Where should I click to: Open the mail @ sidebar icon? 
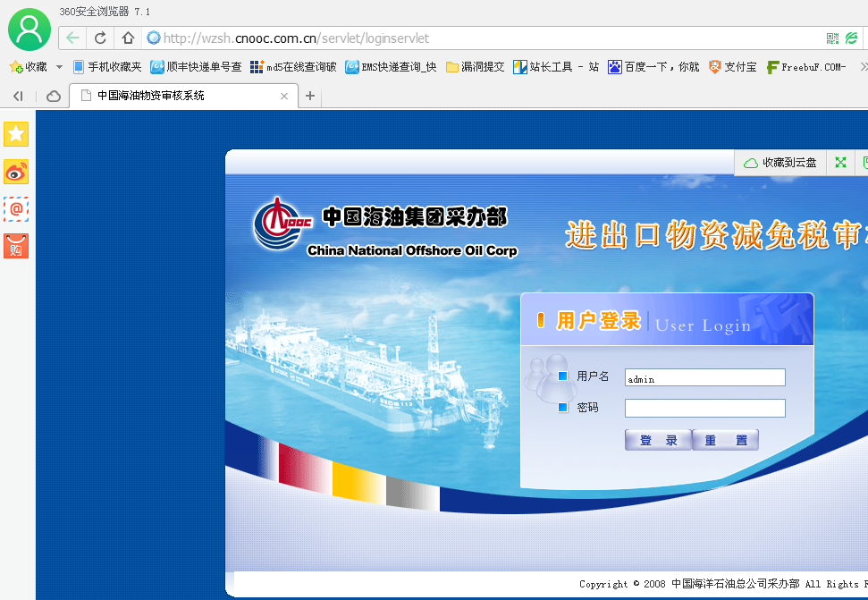pyautogui.click(x=16, y=209)
